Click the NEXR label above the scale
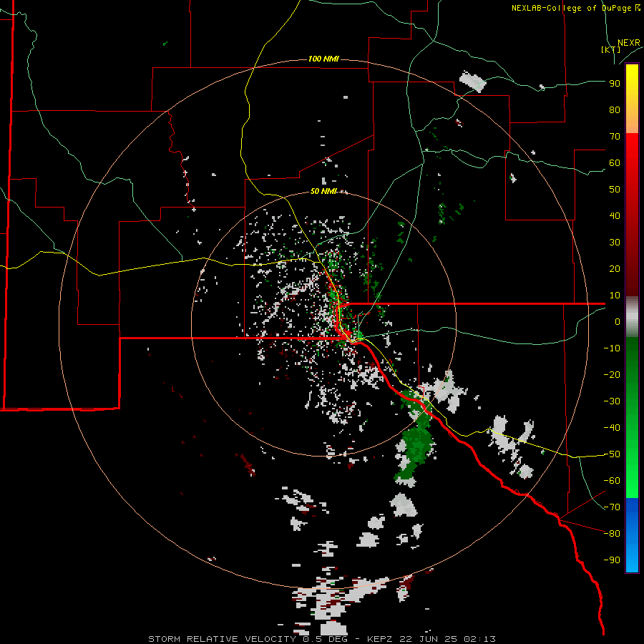The height and width of the screenshot is (644, 644). (629, 43)
